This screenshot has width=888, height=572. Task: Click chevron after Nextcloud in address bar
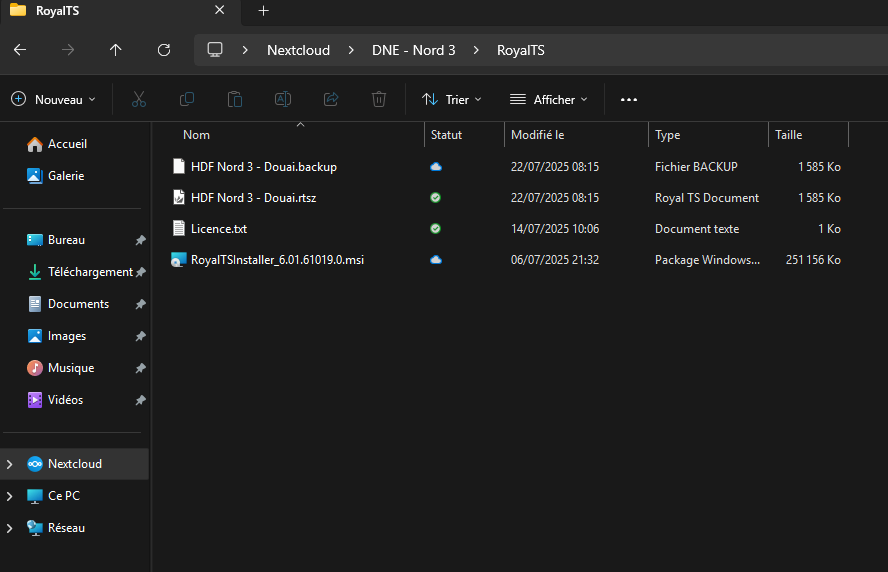pyautogui.click(x=351, y=50)
